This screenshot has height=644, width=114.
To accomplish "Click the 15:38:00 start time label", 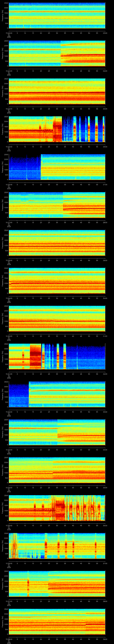I will click(9, 639).
